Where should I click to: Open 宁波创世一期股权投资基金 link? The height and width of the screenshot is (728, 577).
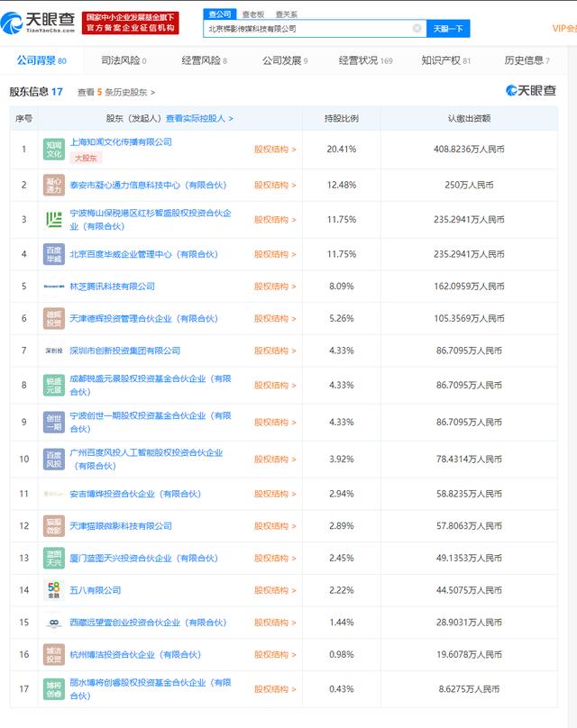pyautogui.click(x=150, y=422)
